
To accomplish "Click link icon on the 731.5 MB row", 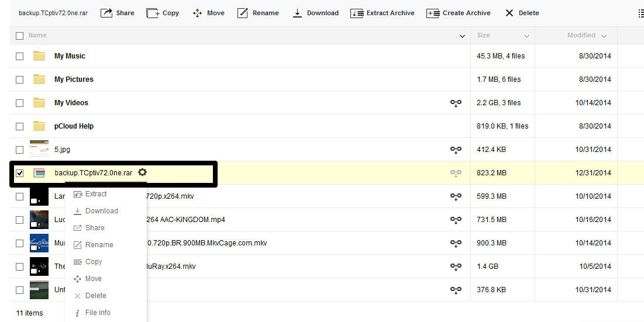I will point(456,220).
